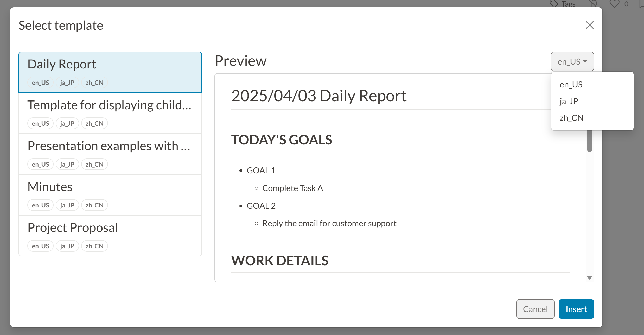
Task: Click the ja_JP badge under Daily Report
Action: tap(67, 83)
